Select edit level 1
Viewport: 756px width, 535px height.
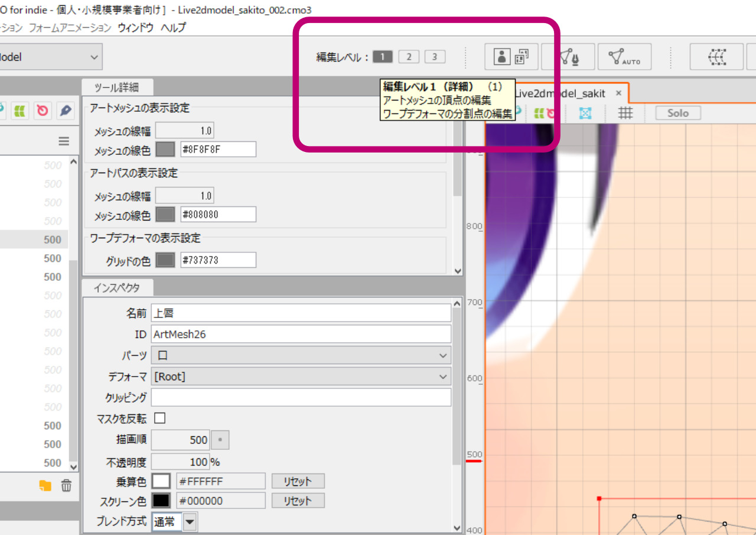point(382,57)
